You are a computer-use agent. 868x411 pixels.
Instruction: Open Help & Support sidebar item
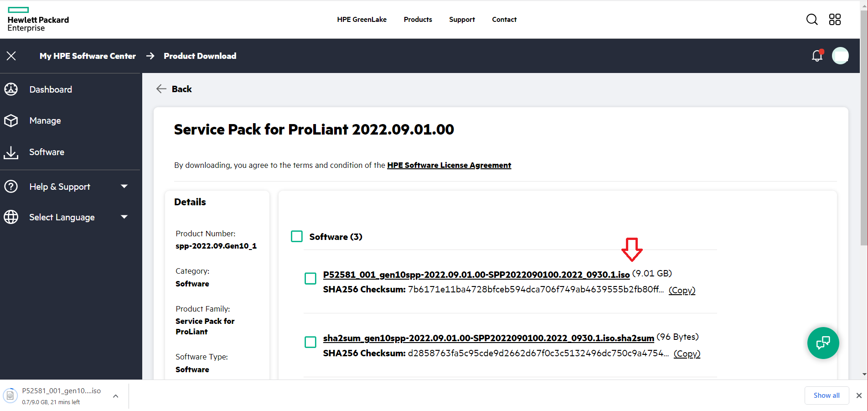pyautogui.click(x=60, y=187)
